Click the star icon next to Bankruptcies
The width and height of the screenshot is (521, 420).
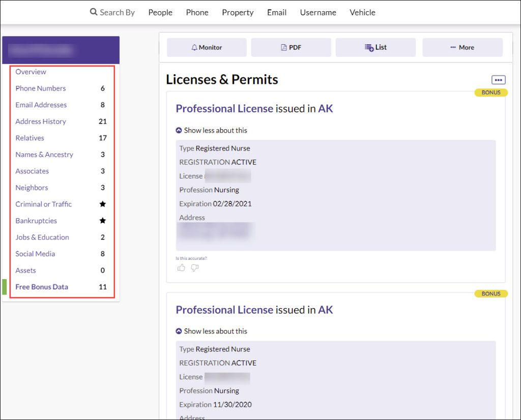click(103, 221)
